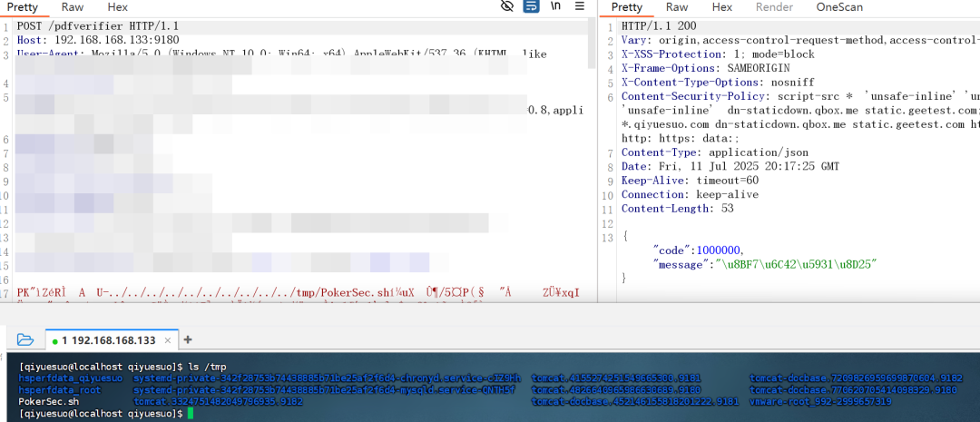This screenshot has width=980, height=422.
Task: Click the X-XSS-Protection header
Action: (x=718, y=54)
